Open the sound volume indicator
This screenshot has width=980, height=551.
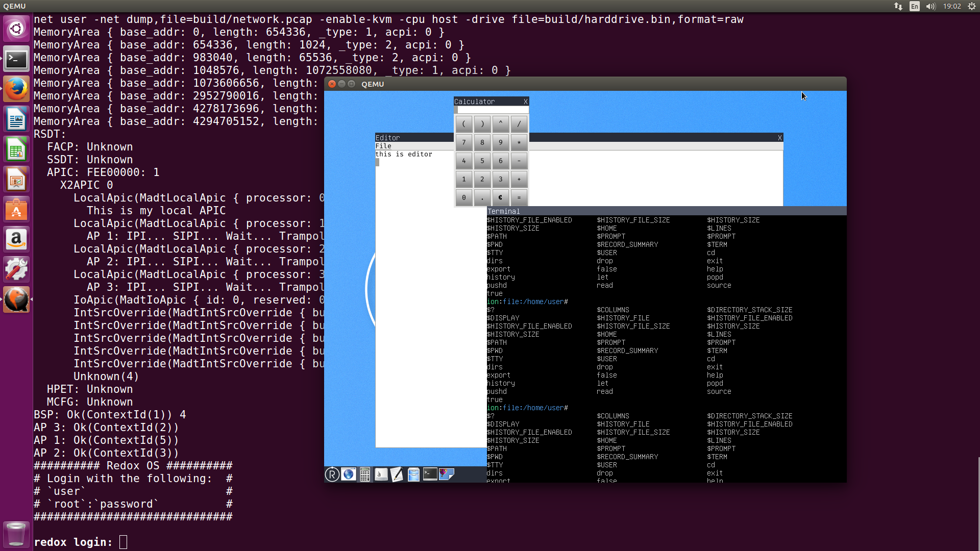tap(931, 6)
